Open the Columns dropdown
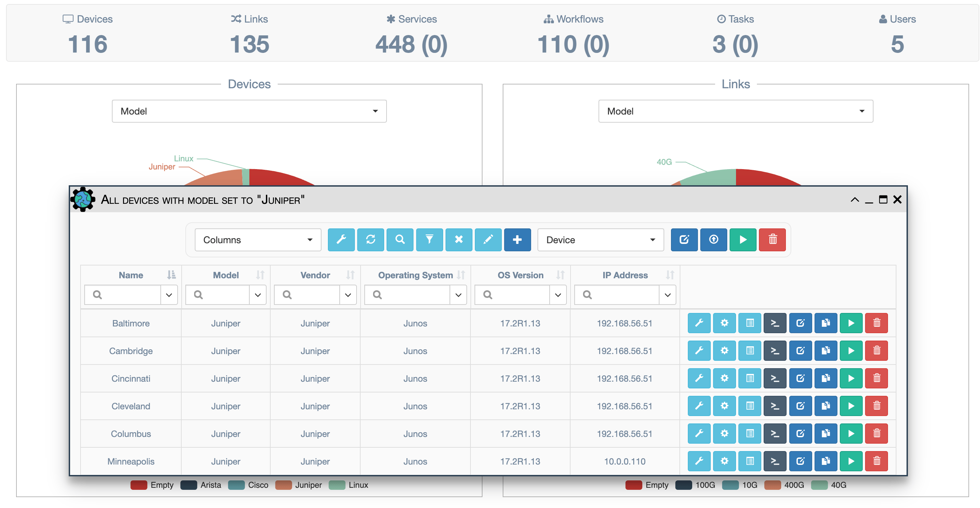Screen dimensions: 980x508 click(257, 240)
